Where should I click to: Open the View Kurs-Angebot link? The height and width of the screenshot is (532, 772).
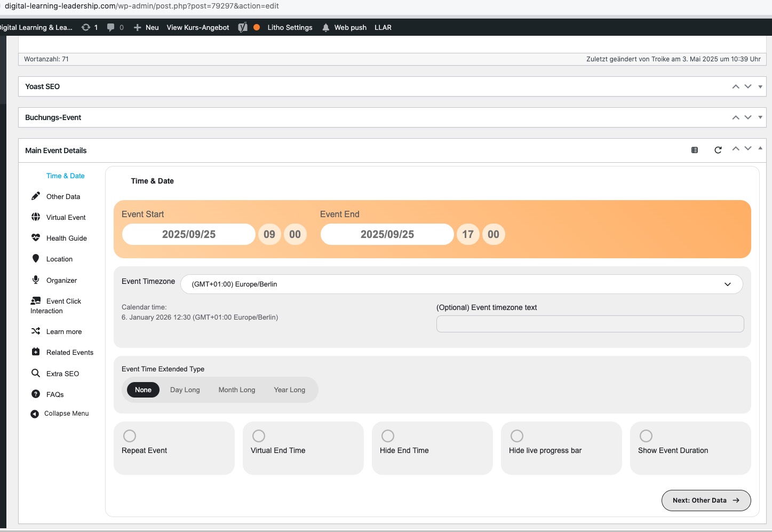(197, 28)
